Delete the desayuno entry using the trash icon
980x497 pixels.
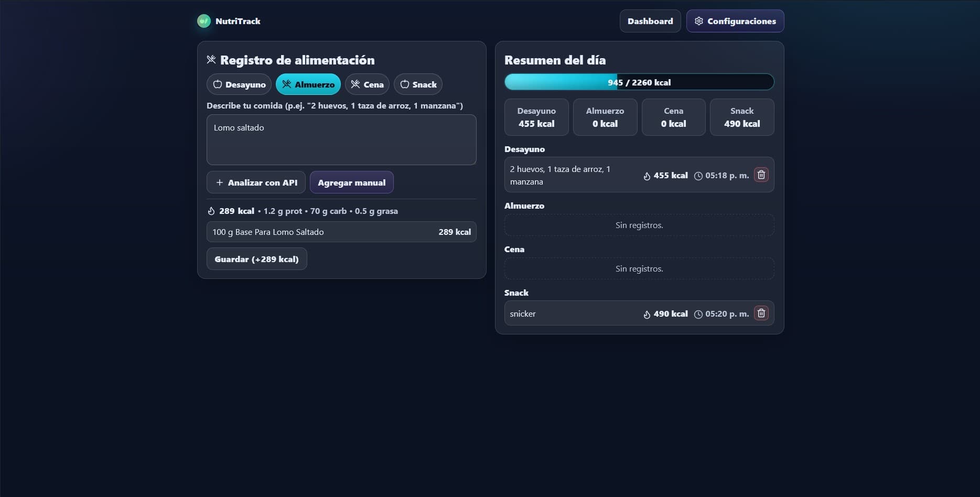coord(761,174)
